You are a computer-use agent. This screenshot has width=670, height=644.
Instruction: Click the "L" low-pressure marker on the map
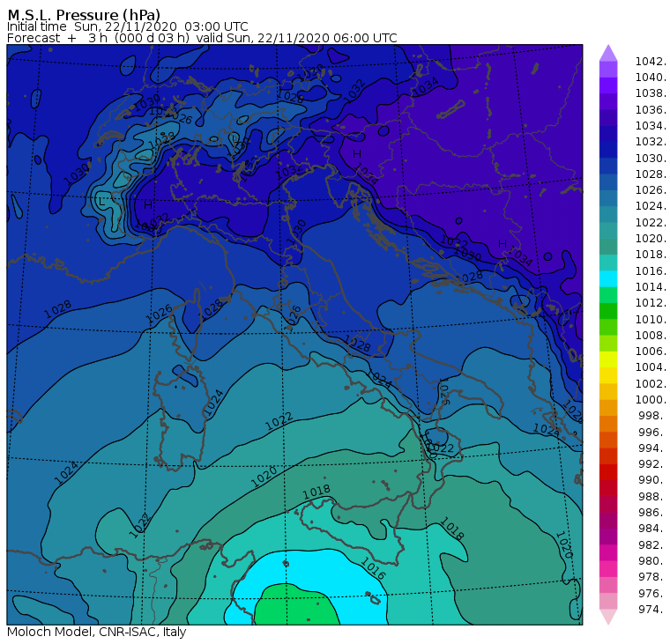[x=101, y=202]
